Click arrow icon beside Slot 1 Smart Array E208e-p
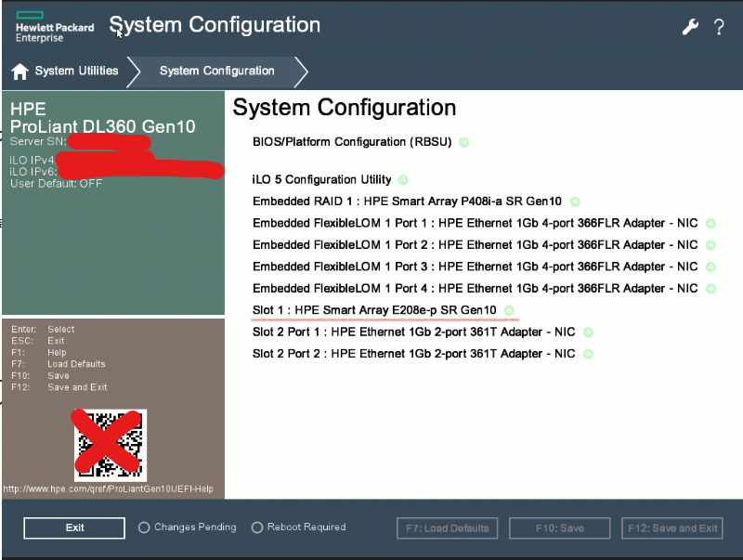Viewport: 743px width, 560px height. [x=509, y=311]
